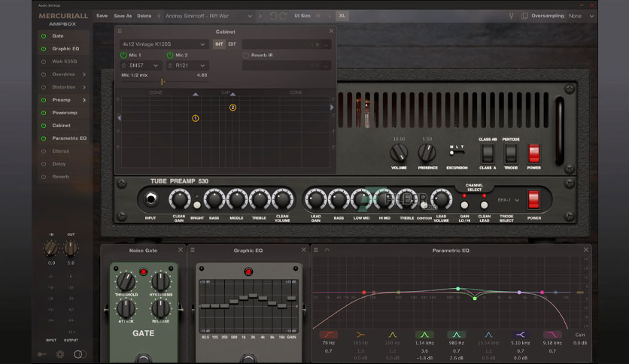Expand the Overdrive pedal chevron
The width and height of the screenshot is (629, 364).
point(84,74)
